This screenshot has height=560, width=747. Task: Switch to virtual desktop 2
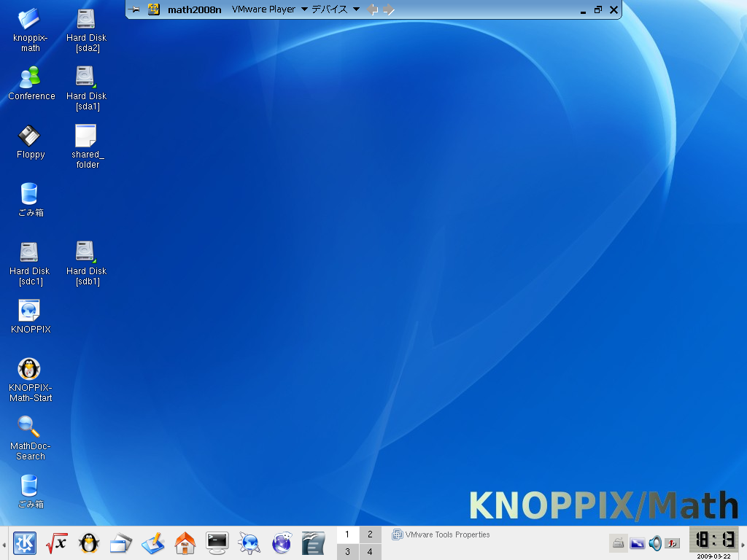click(x=370, y=534)
